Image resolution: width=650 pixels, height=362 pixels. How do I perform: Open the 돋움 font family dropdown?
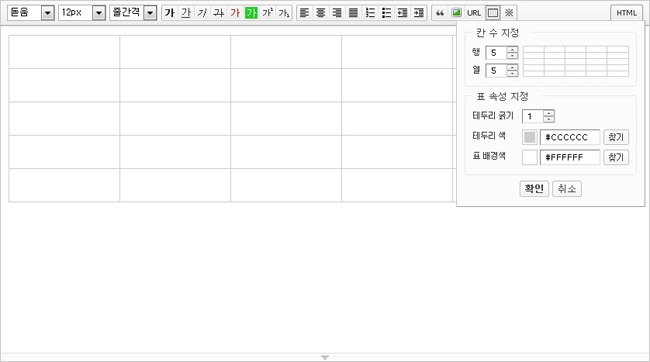tap(31, 13)
